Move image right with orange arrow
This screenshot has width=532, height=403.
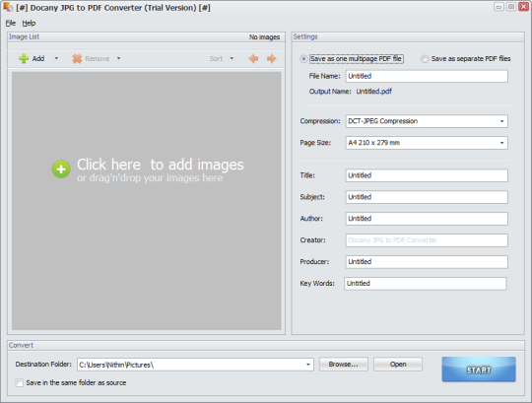click(x=272, y=59)
